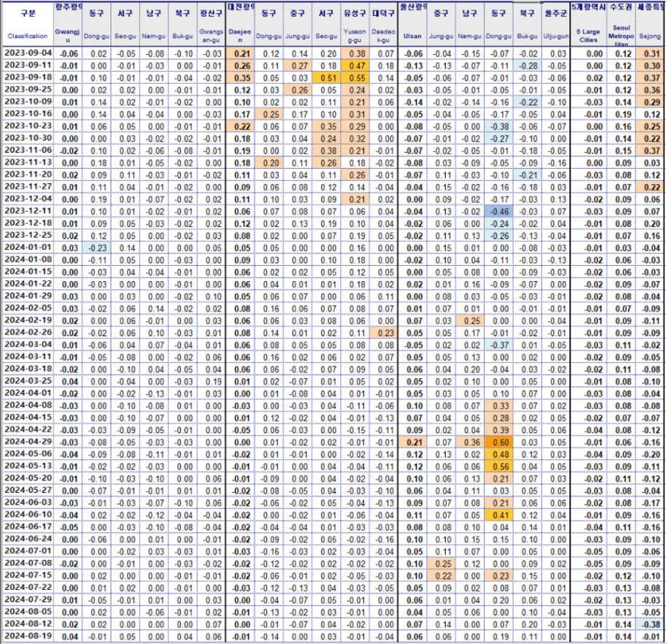
Task: Select the -0.46 cell in the 2023-12-11 row
Action: (498, 212)
